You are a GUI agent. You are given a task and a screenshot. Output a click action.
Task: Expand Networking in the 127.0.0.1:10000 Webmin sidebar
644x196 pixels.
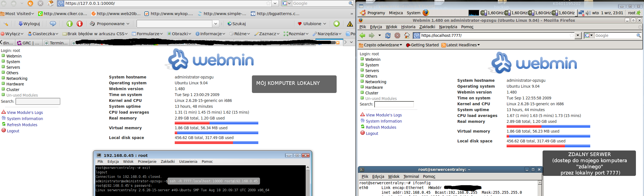pos(17,78)
